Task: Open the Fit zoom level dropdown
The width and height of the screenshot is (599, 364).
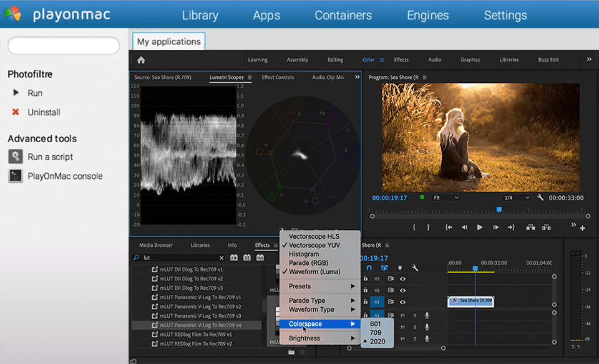Action: click(446, 198)
